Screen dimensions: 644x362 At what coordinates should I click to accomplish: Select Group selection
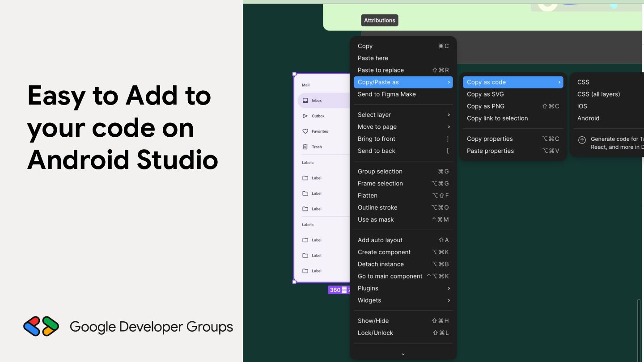point(403,172)
